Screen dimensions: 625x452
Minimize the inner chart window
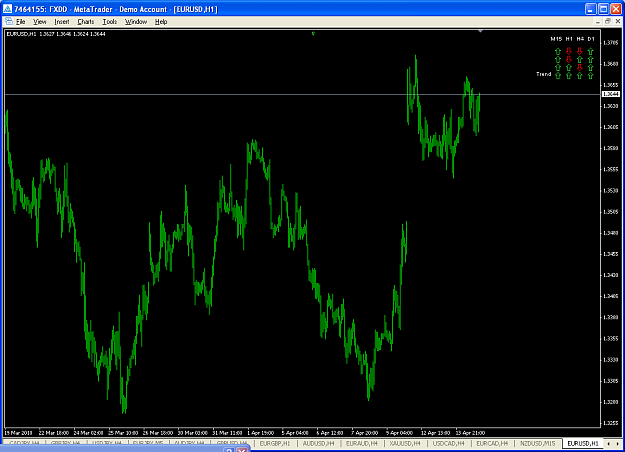point(597,22)
